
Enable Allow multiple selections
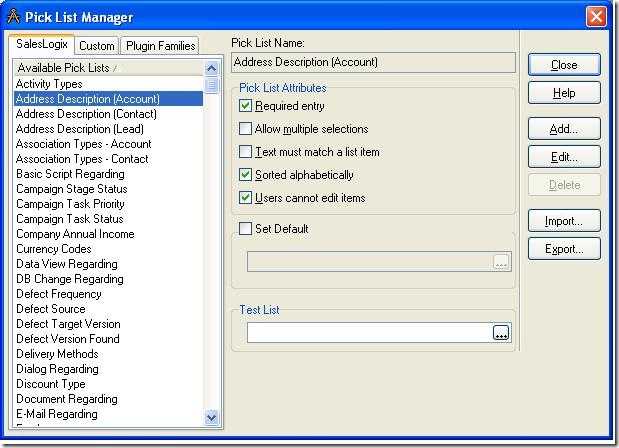pyautogui.click(x=246, y=129)
